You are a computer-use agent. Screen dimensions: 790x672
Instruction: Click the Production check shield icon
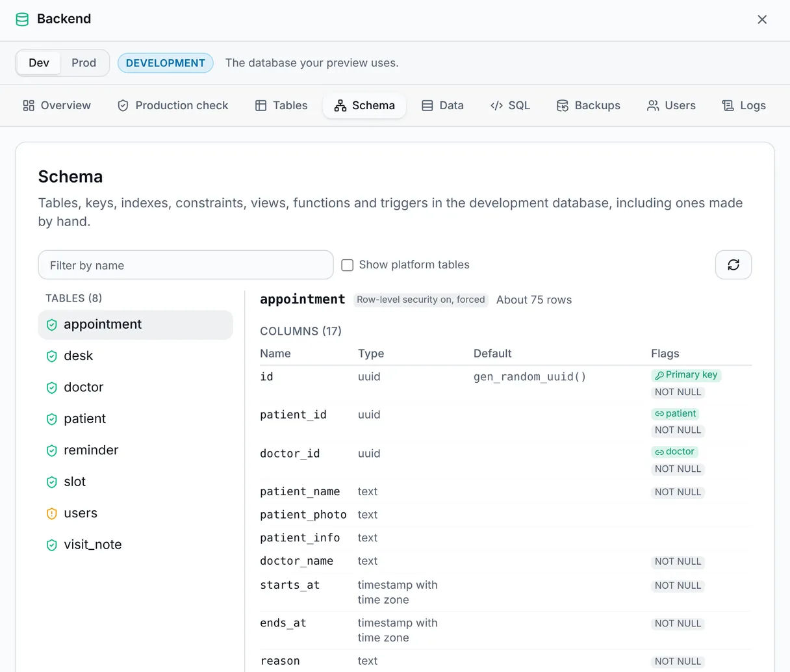click(x=123, y=105)
